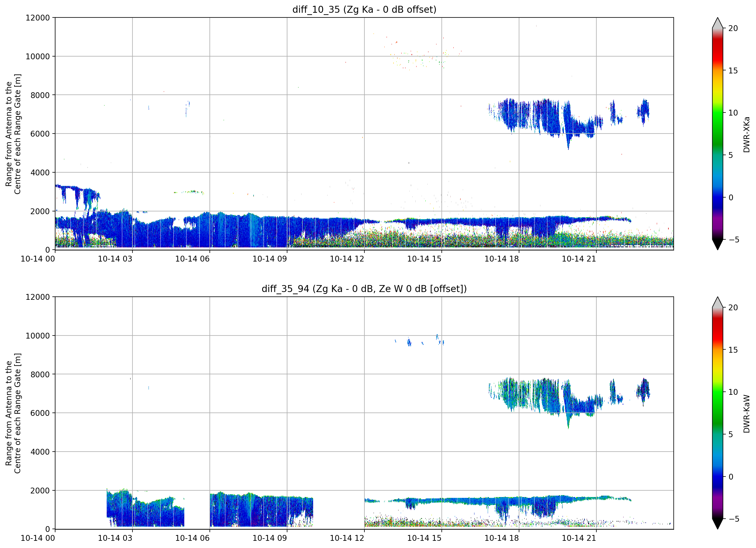756x548 pixels.
Task: Click the DWR-KaW colorbar gradient
Action: 717,413
